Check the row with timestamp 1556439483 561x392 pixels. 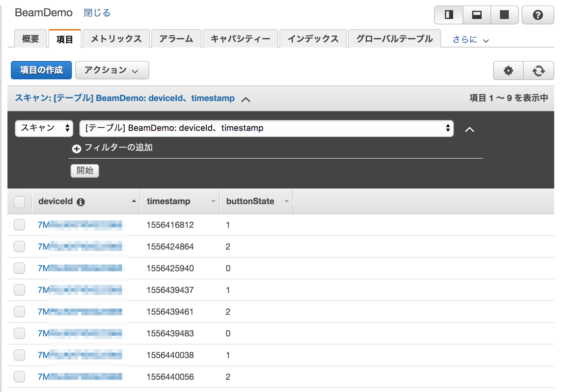tap(19, 333)
